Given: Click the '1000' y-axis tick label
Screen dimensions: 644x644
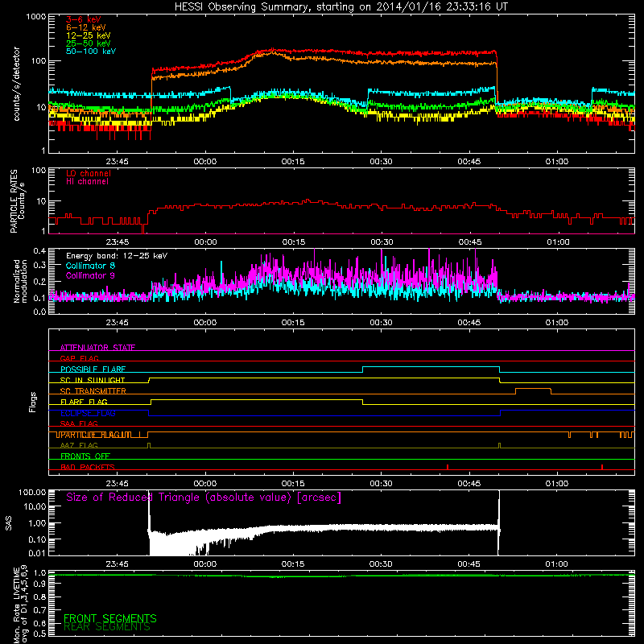Looking at the screenshot, I should tap(35, 17).
